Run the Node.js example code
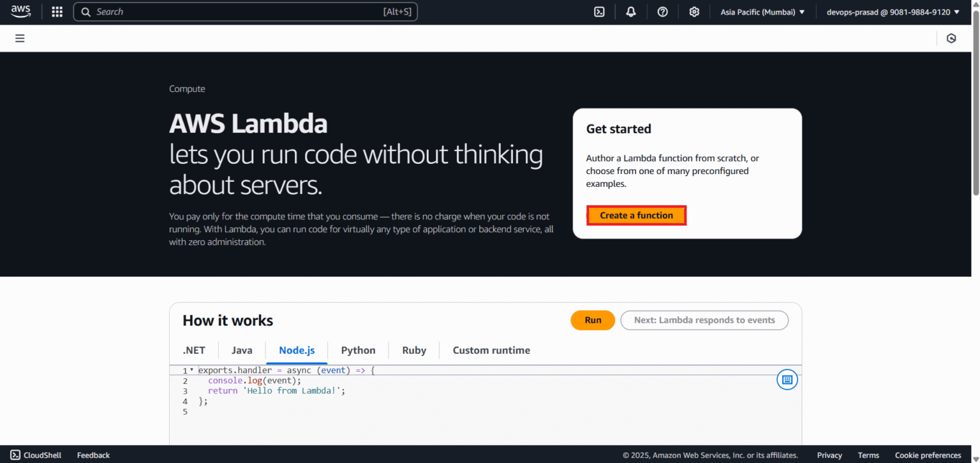This screenshot has height=463, width=980. (x=592, y=320)
